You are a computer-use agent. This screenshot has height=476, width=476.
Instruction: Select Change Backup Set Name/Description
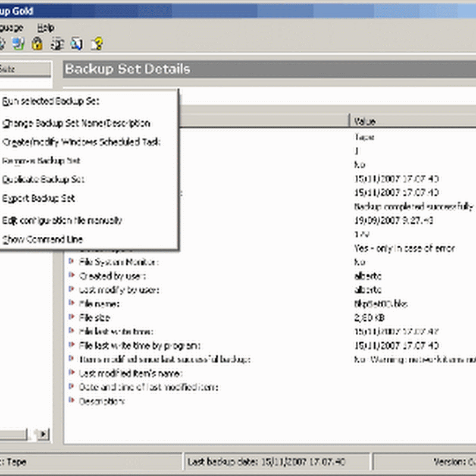[x=76, y=123]
